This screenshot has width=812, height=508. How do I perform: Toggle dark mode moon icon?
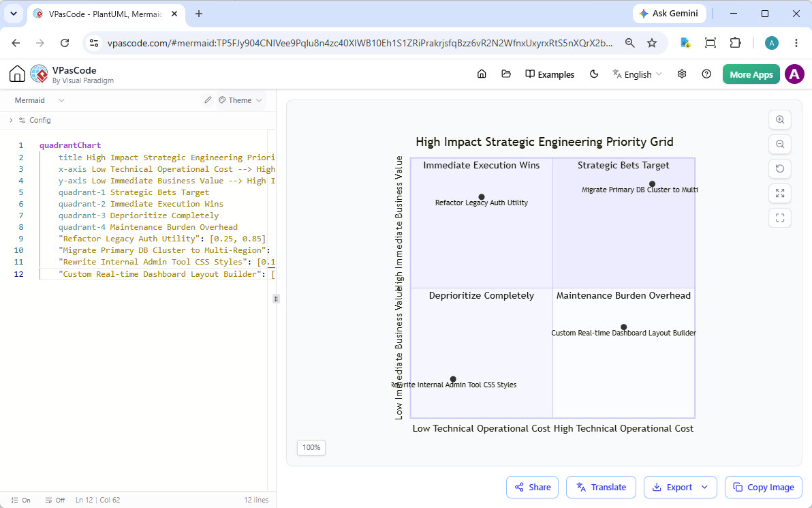click(x=594, y=74)
